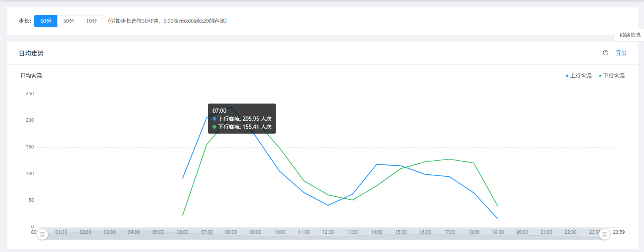The width and height of the screenshot is (644, 252).
Task: Export data via the 导出 link
Action: pos(621,53)
